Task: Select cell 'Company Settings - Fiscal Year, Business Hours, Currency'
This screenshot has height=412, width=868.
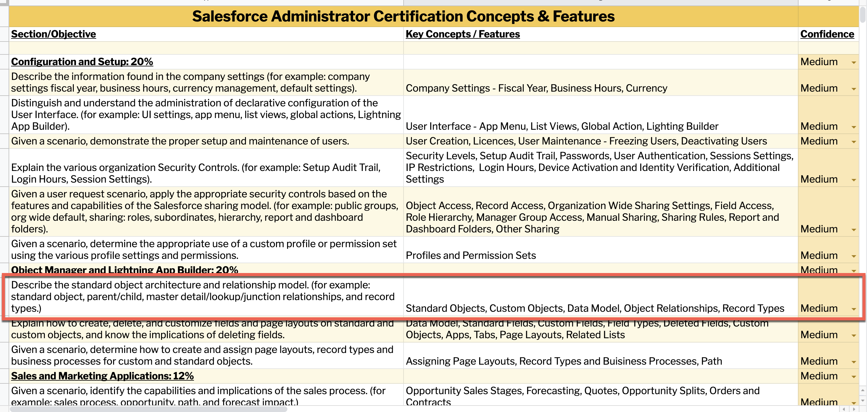Action: tap(601, 83)
